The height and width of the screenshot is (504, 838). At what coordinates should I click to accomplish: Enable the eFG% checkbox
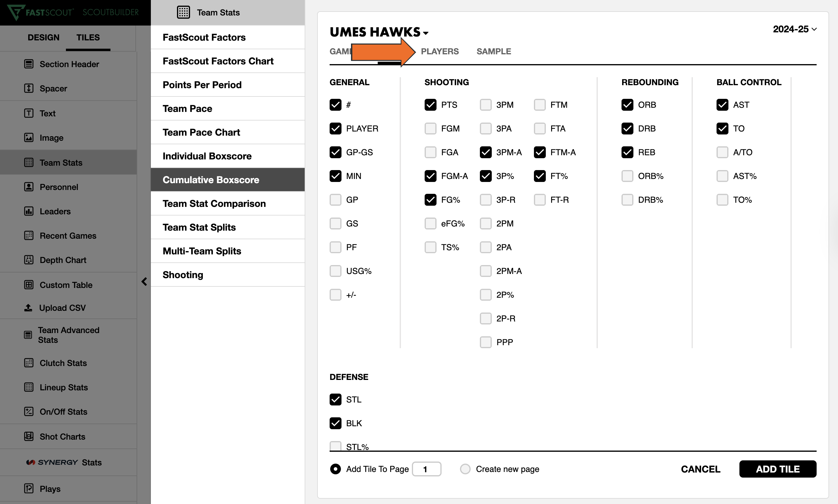pyautogui.click(x=430, y=224)
